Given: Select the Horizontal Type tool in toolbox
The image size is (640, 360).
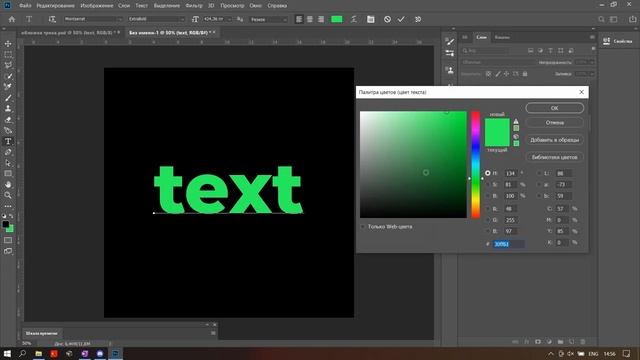Looking at the screenshot, I should (x=8, y=141).
